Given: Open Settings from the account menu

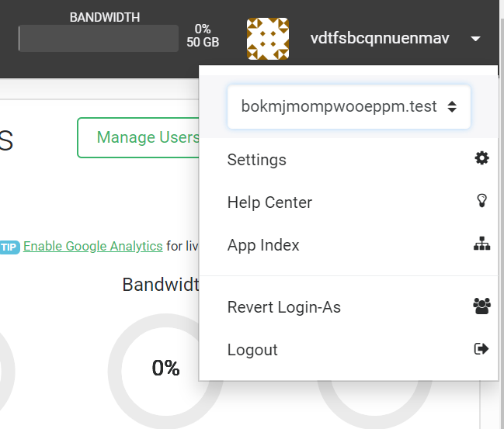Looking at the screenshot, I should (257, 160).
